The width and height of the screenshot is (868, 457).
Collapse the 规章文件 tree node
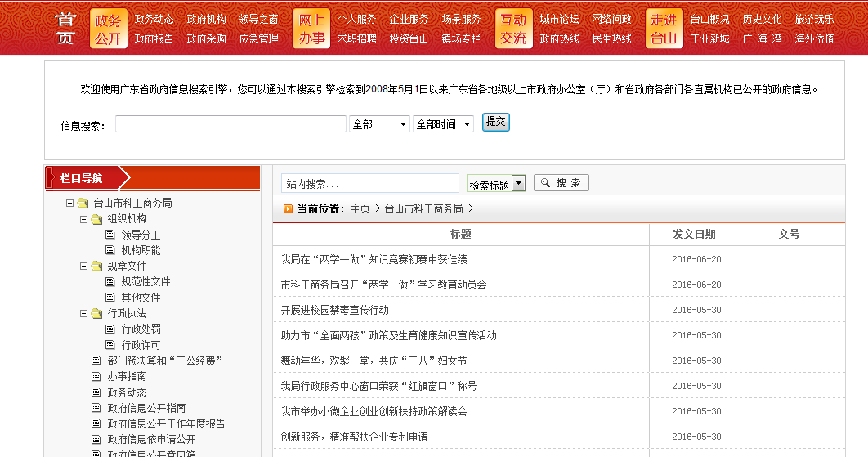pyautogui.click(x=83, y=267)
